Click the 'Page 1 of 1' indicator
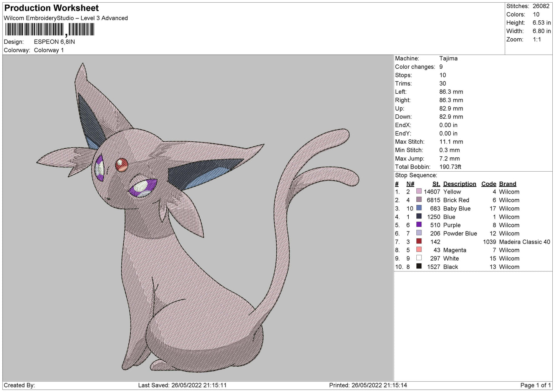Image resolution: width=555 pixels, height=392 pixels. pos(535,385)
